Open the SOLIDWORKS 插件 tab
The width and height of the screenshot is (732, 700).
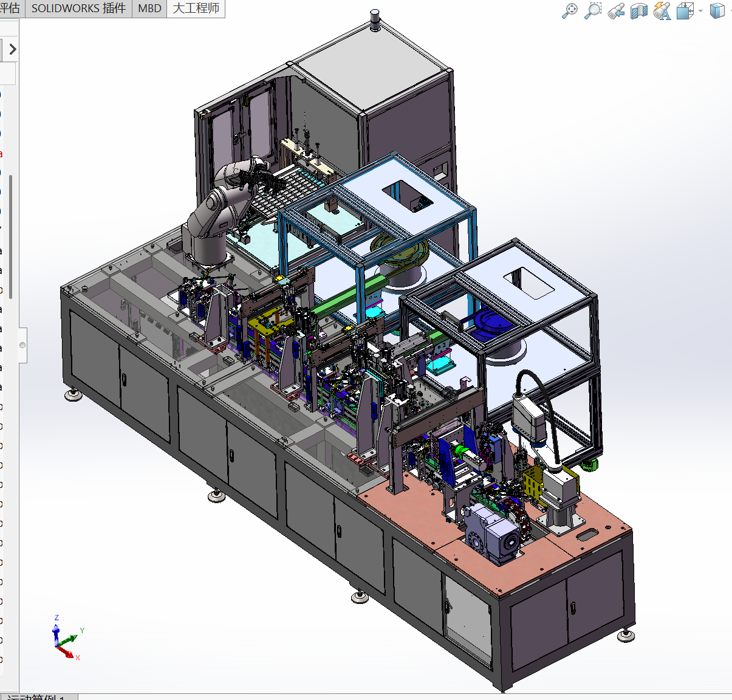pos(78,9)
